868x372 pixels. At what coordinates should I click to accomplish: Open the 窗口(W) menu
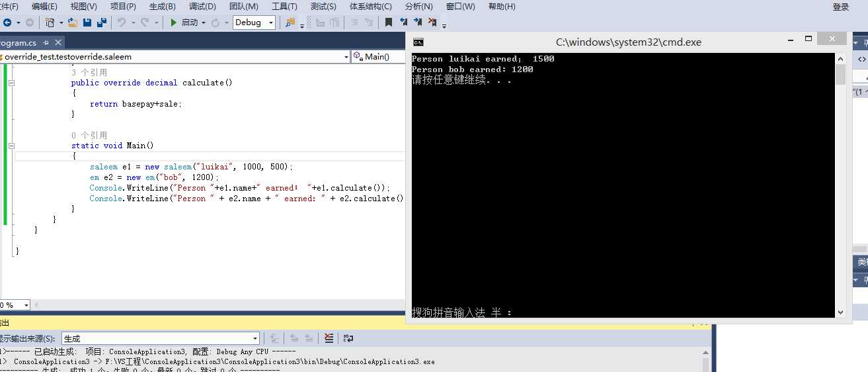tap(461, 7)
